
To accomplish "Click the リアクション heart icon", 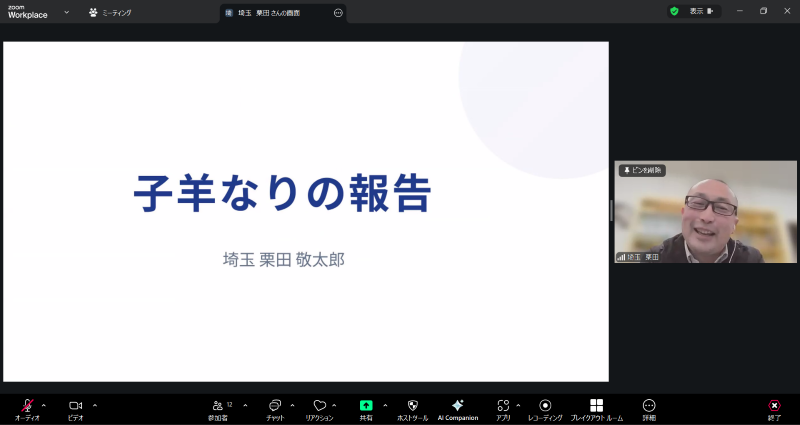I will [319, 406].
